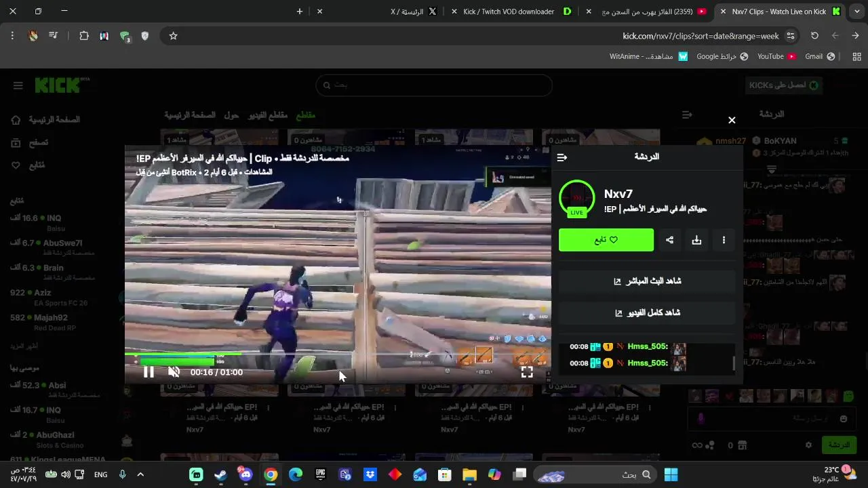Close the YouTube tab

point(588,12)
